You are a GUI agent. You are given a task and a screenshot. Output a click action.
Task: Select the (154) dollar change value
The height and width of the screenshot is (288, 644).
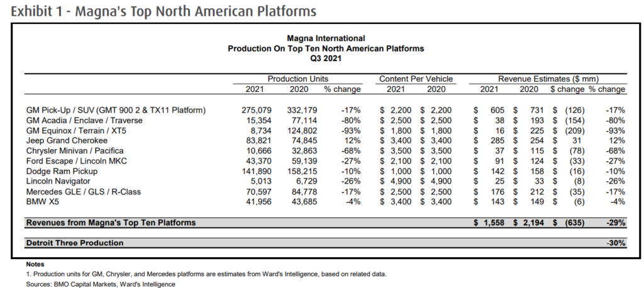pyautogui.click(x=575, y=120)
